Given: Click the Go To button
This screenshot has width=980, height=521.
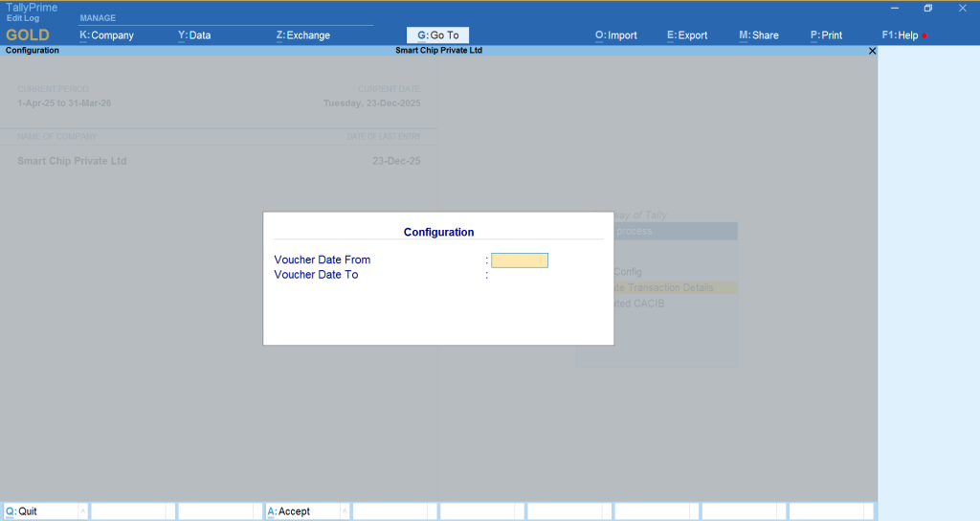Looking at the screenshot, I should tap(437, 35).
